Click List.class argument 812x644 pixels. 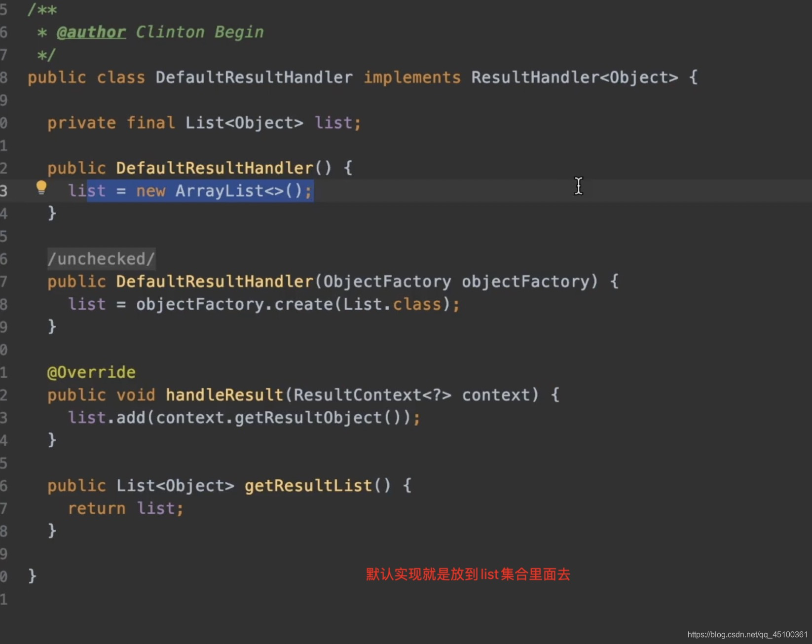(392, 304)
